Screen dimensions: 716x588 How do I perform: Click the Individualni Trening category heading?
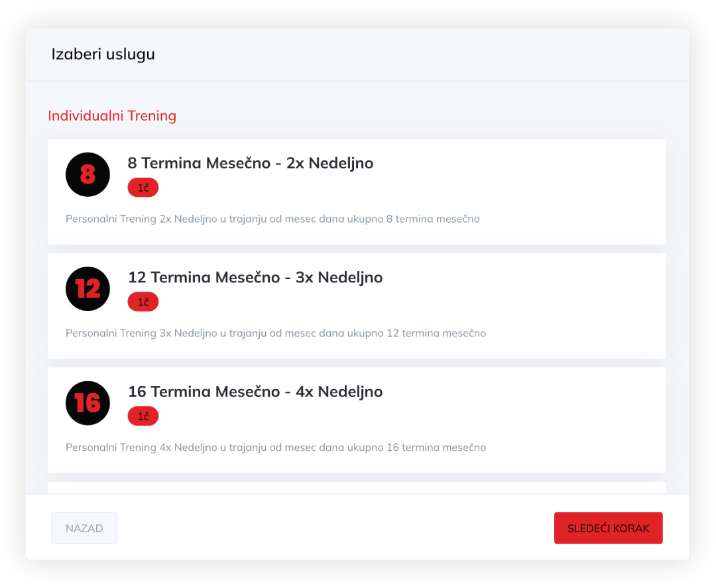click(x=112, y=115)
